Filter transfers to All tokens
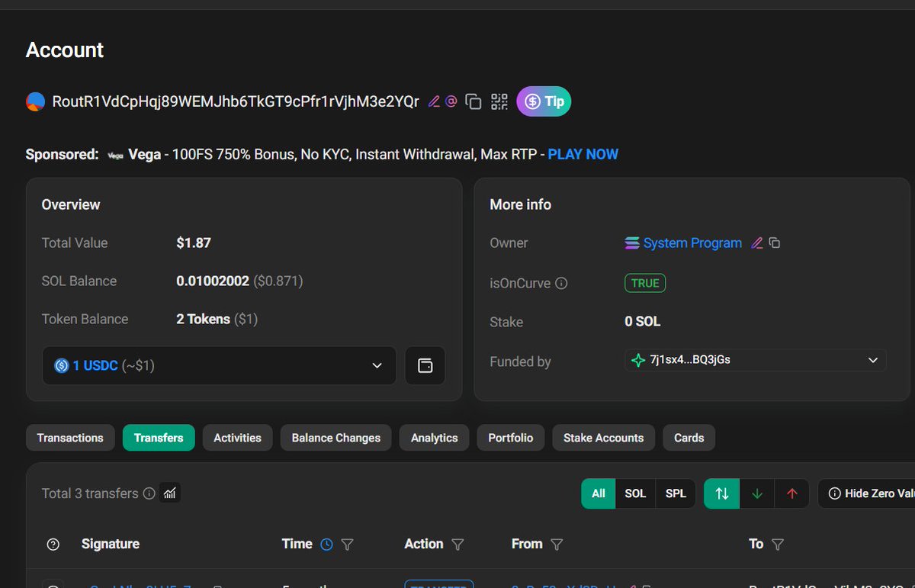The width and height of the screenshot is (915, 588). tap(599, 493)
